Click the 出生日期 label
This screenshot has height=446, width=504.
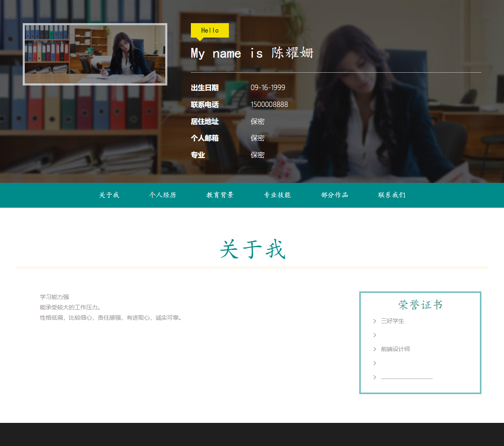pyautogui.click(x=204, y=88)
